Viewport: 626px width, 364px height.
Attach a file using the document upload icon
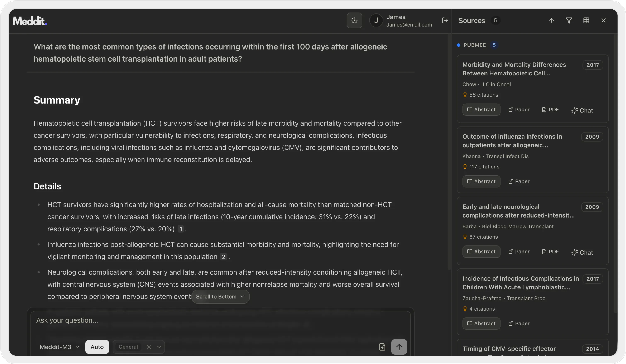coord(382,347)
